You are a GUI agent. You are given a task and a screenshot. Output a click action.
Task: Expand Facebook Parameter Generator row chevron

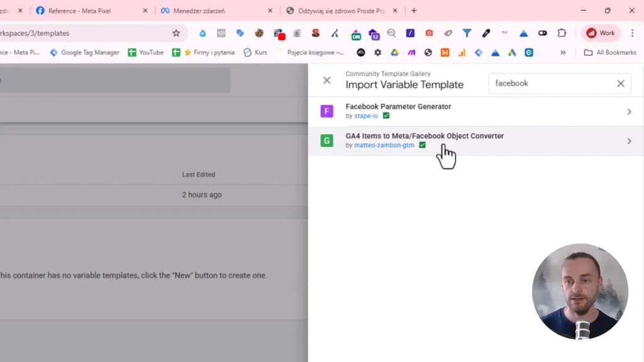[629, 112]
